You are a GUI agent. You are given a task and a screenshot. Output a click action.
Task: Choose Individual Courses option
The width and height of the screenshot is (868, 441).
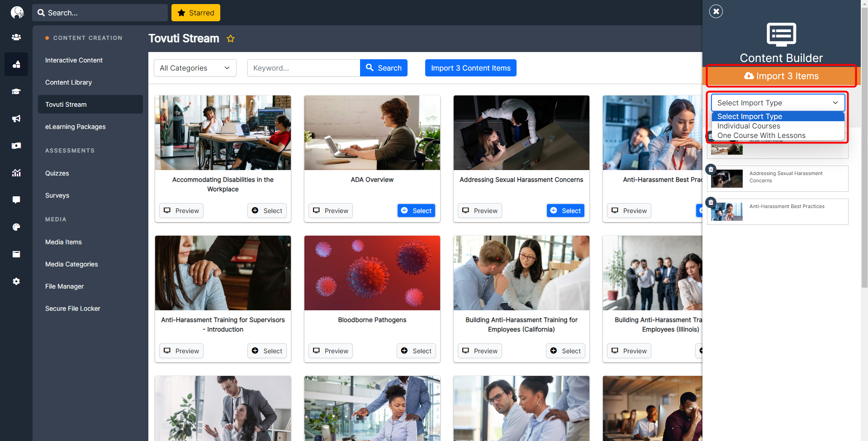[778, 126]
